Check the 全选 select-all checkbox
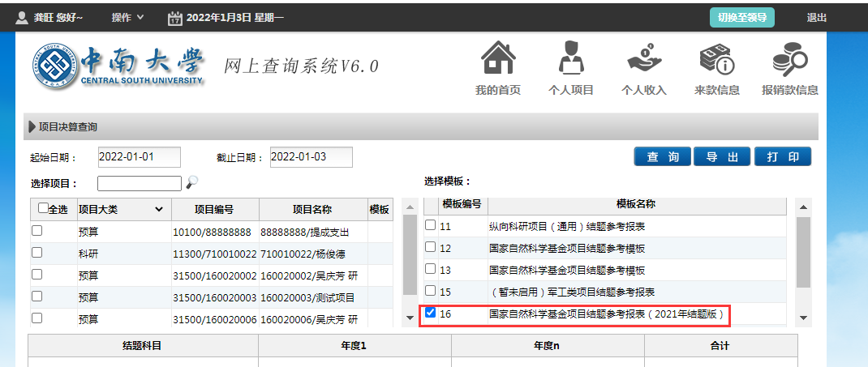 [x=43, y=208]
